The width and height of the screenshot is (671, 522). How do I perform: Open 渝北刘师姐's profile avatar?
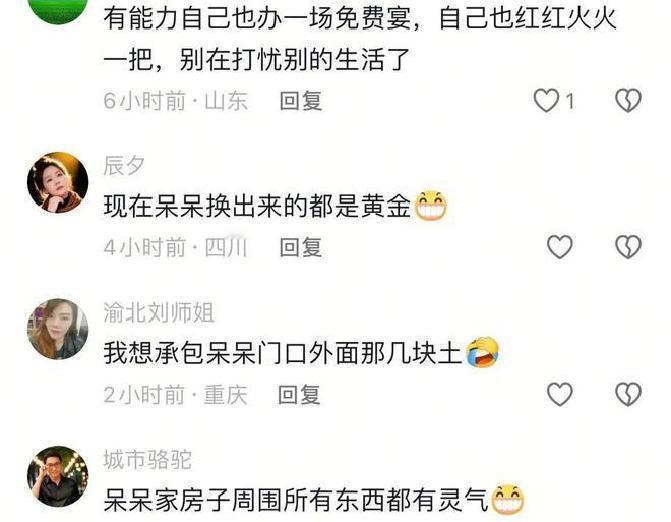pyautogui.click(x=57, y=329)
